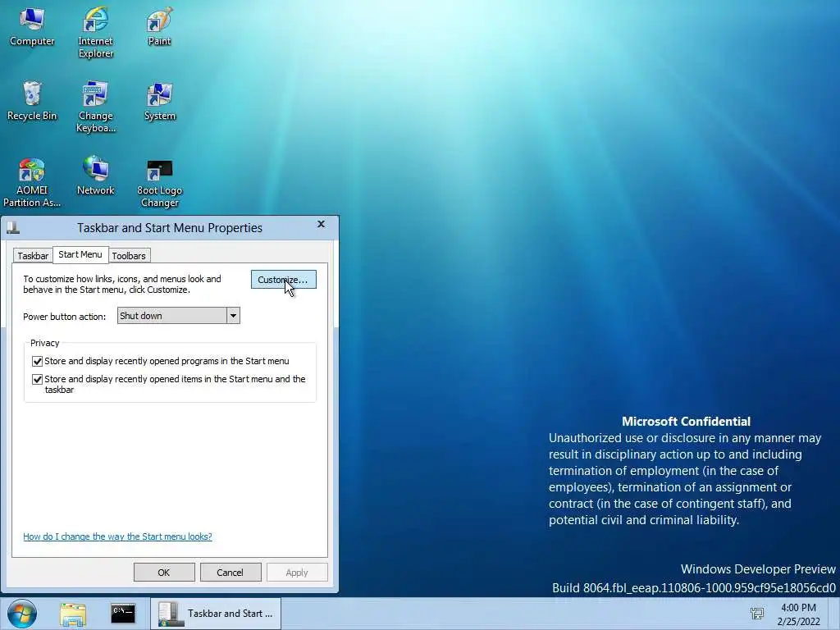Open the Power button action dropdown
840x630 pixels.
point(178,316)
